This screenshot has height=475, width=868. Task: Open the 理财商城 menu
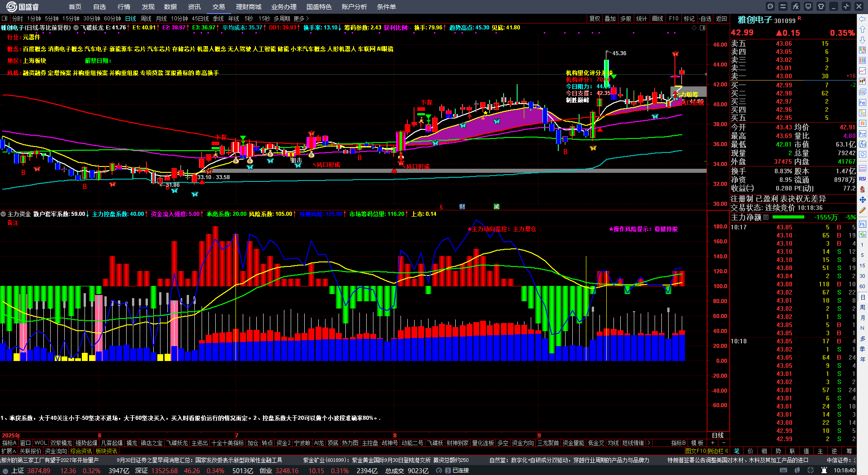(x=249, y=7)
